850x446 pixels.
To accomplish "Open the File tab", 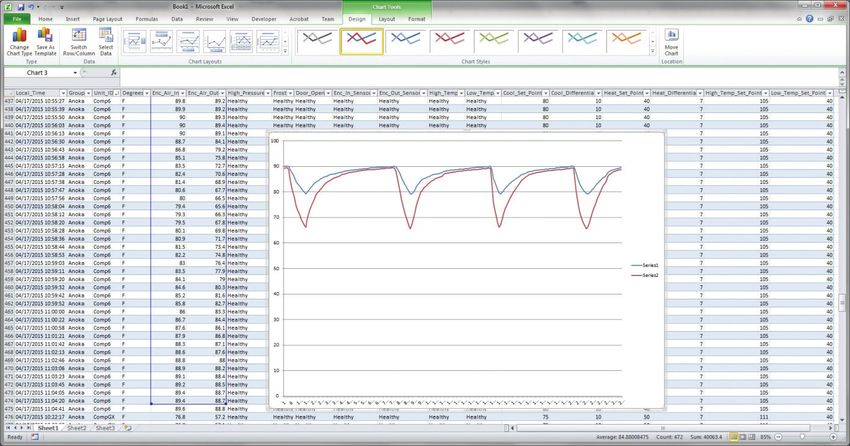I will pyautogui.click(x=17, y=19).
